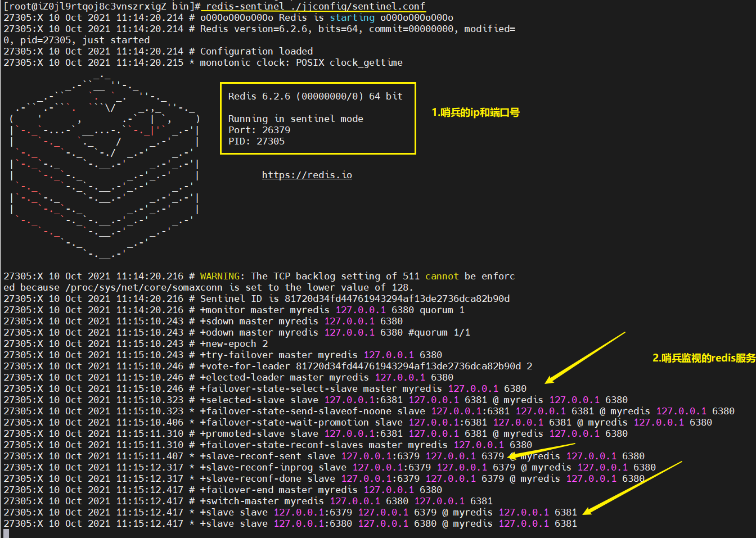Click 'Redis 6.2.6 (00000000/0) 64 bit' text

coord(316,96)
